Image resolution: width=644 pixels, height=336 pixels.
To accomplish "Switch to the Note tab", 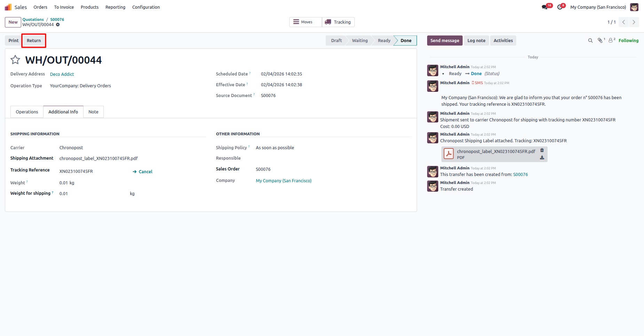I will [x=93, y=112].
